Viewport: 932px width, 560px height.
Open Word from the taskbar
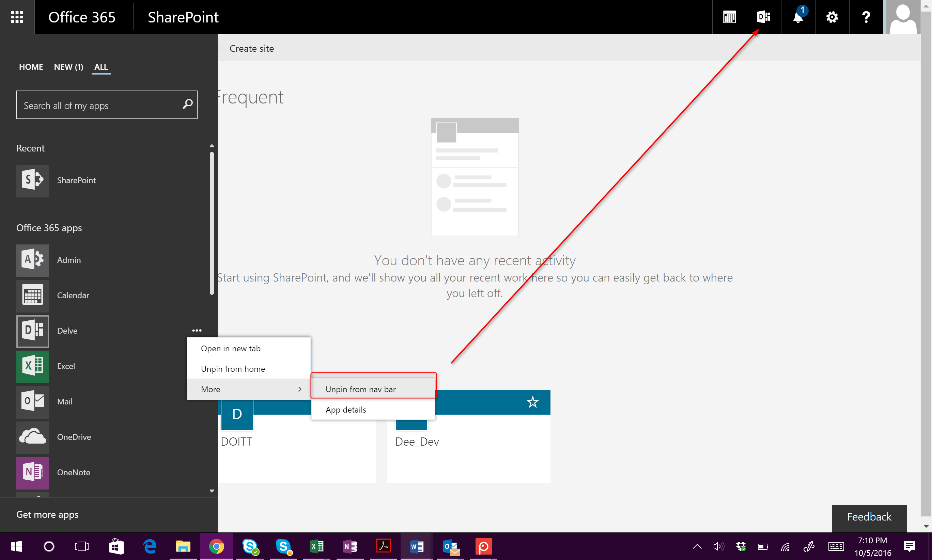tap(417, 546)
